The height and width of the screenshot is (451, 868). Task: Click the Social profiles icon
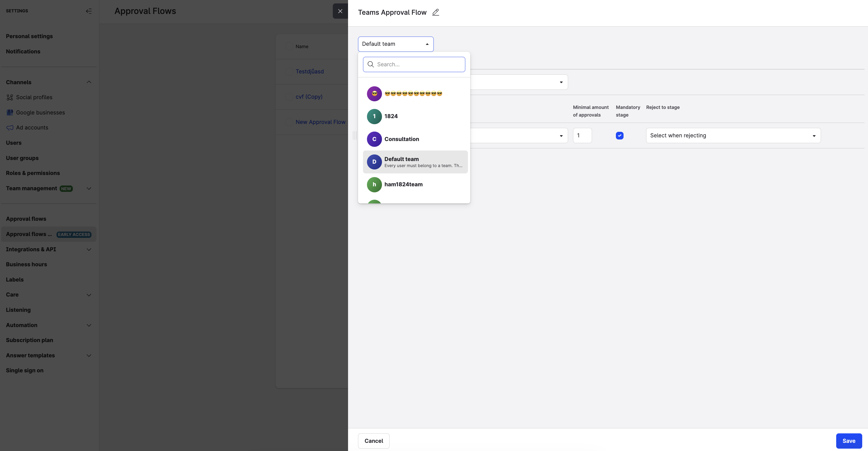[10, 97]
